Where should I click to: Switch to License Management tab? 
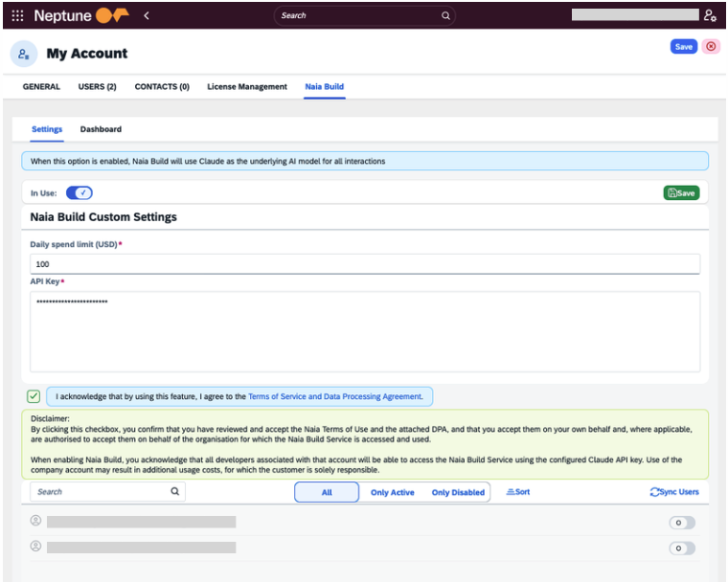pos(247,87)
